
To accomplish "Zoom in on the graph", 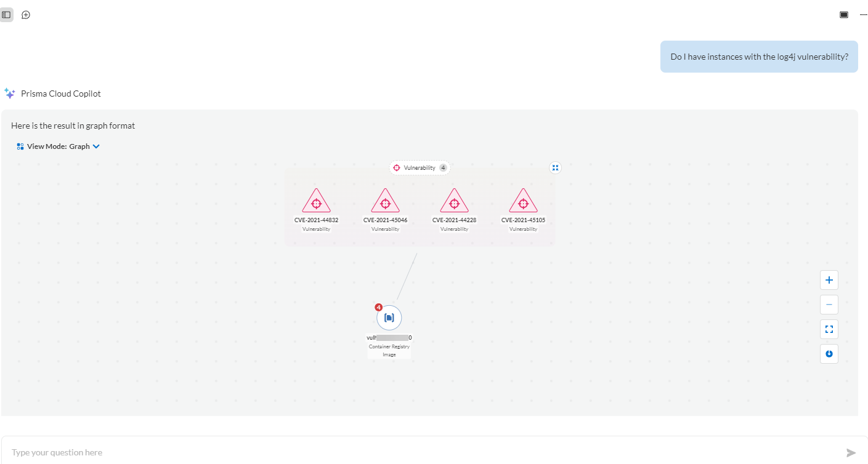I will pyautogui.click(x=829, y=280).
